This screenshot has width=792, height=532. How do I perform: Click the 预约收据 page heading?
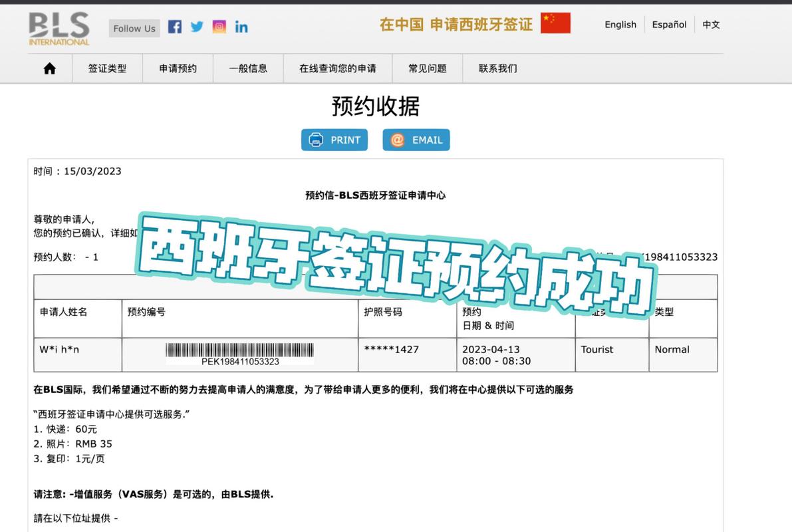point(375,106)
